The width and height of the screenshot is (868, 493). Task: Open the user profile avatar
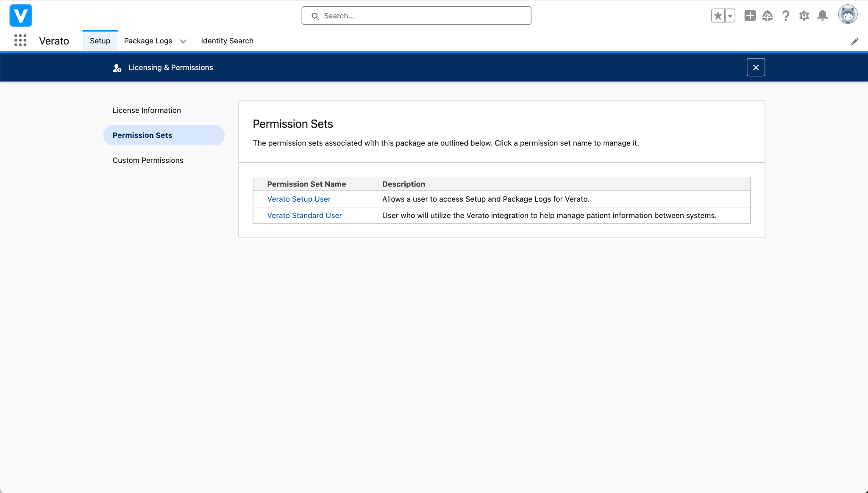(x=848, y=15)
